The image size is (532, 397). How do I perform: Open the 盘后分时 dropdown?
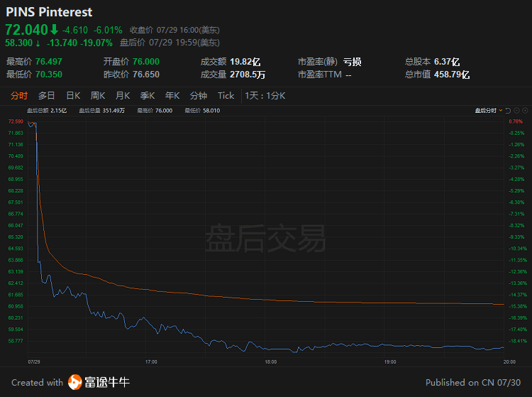(x=492, y=111)
